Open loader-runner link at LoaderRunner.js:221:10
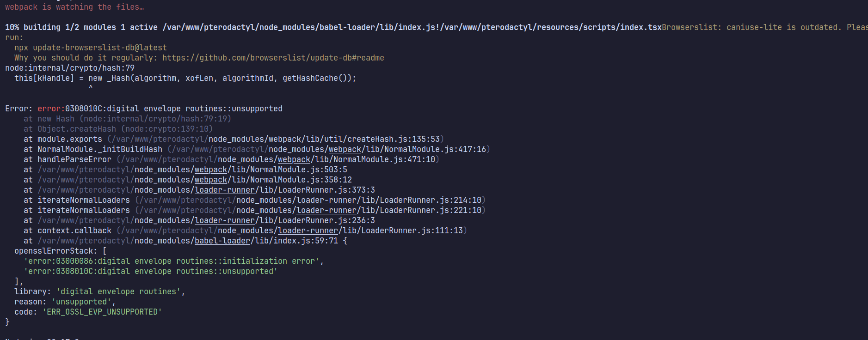 326,210
